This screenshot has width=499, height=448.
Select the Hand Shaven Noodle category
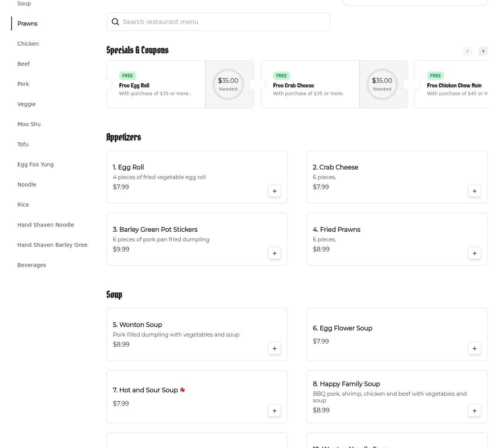46,225
